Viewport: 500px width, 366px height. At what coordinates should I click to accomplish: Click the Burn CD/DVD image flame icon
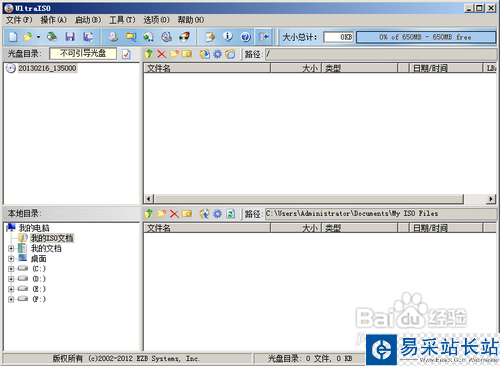tap(184, 37)
